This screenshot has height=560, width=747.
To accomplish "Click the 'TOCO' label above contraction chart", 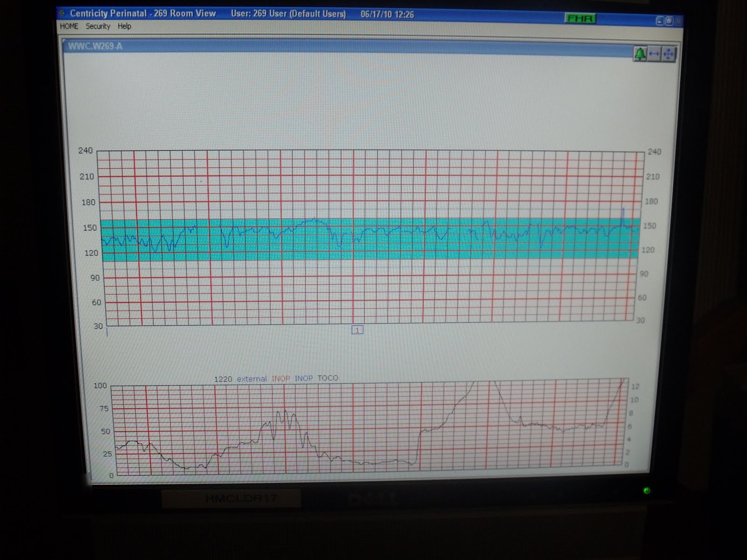I will pos(328,378).
